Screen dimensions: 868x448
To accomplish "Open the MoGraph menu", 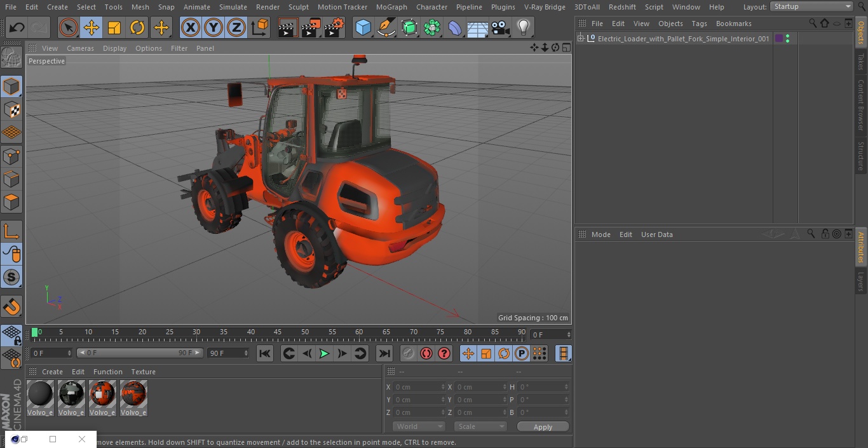I will click(391, 7).
